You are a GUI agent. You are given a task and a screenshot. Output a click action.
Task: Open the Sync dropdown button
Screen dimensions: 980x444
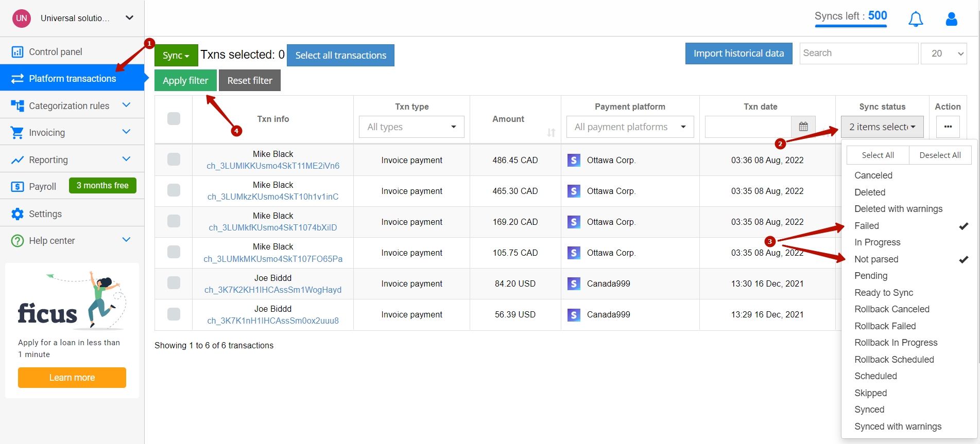(176, 55)
